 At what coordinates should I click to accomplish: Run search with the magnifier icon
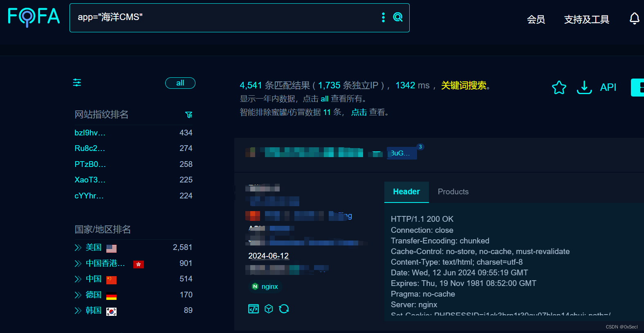click(x=398, y=17)
